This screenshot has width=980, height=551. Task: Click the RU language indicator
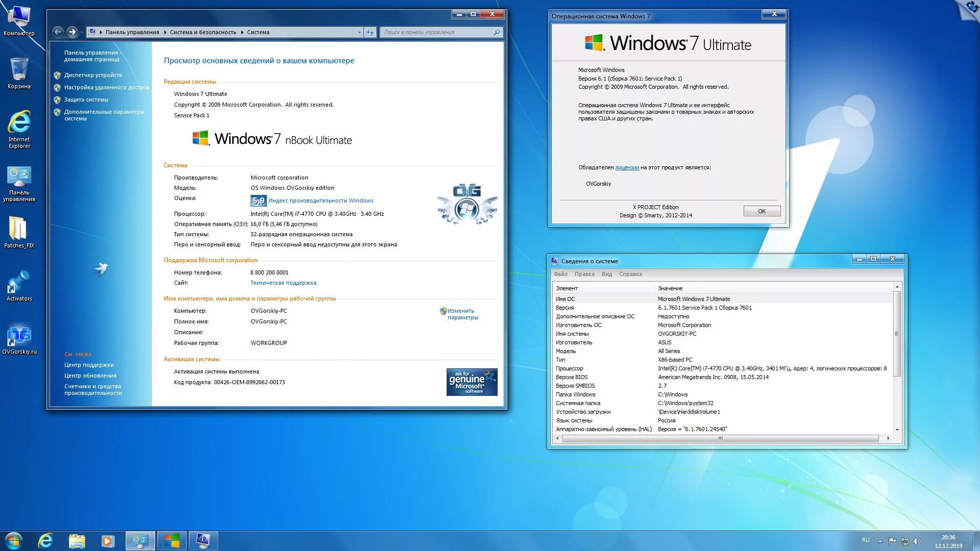coord(866,540)
